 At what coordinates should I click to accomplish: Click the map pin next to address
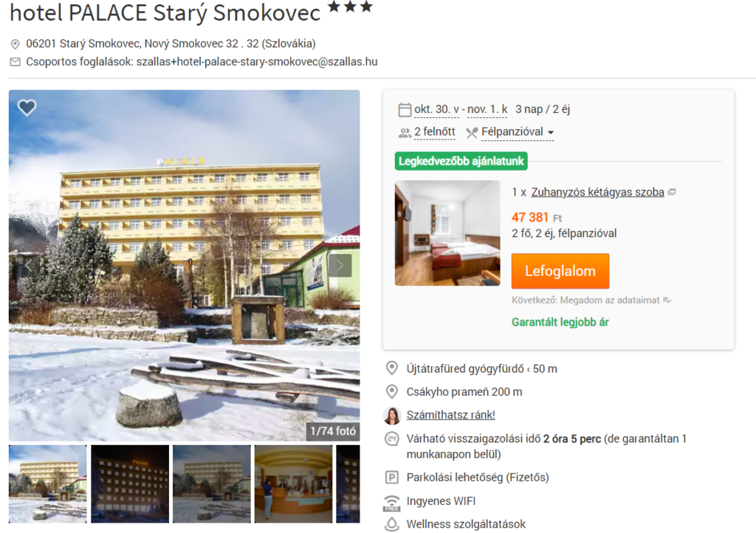click(16, 44)
